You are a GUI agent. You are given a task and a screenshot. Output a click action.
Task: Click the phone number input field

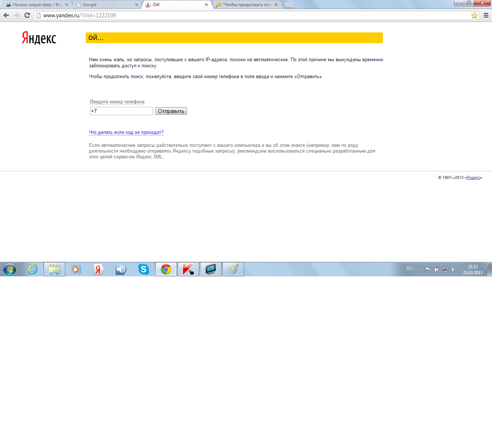[x=121, y=111]
